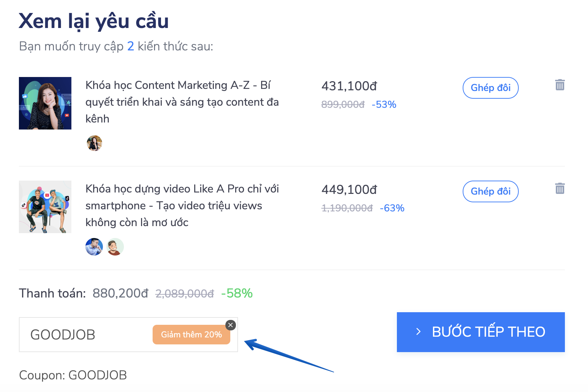
Task: Proceed with BƯỚC TIẾP THEO button
Action: click(x=481, y=332)
